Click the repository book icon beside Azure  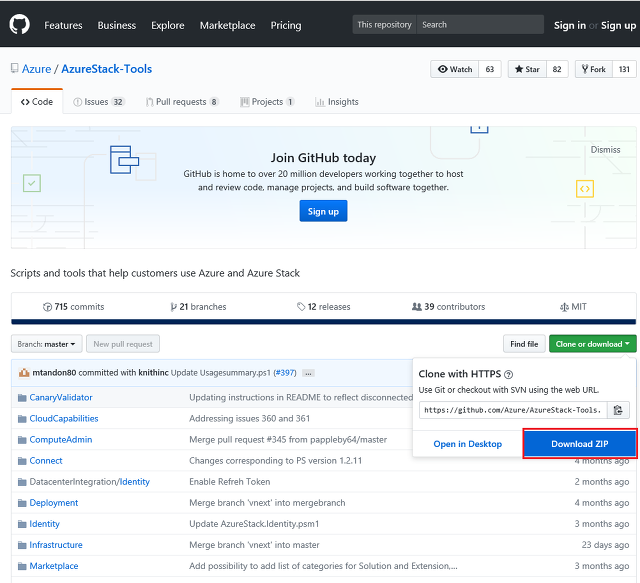point(14,68)
